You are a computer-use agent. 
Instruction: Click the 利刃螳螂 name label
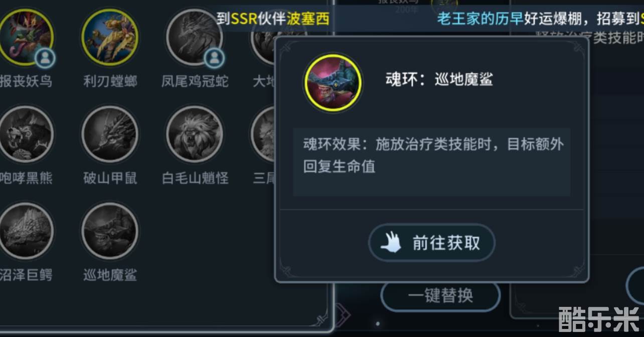click(x=110, y=81)
